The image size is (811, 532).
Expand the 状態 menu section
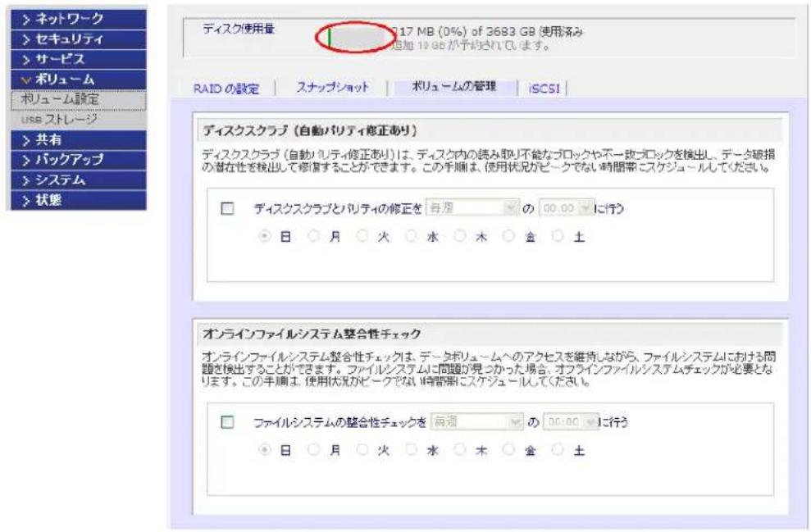[x=78, y=200]
